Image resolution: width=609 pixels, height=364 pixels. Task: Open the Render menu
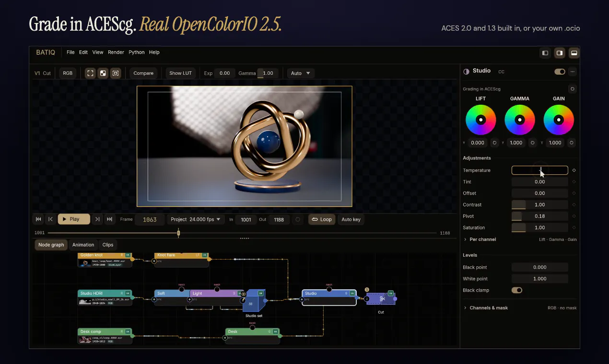point(116,52)
